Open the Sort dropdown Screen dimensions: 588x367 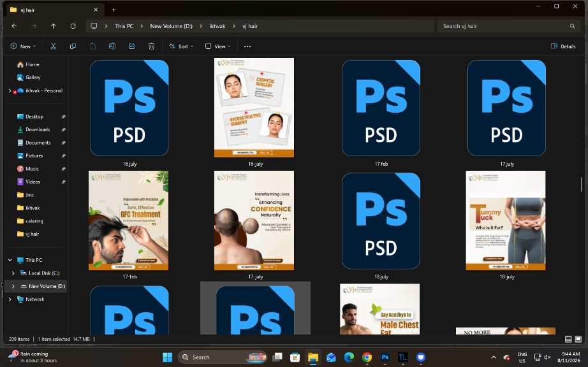click(181, 47)
